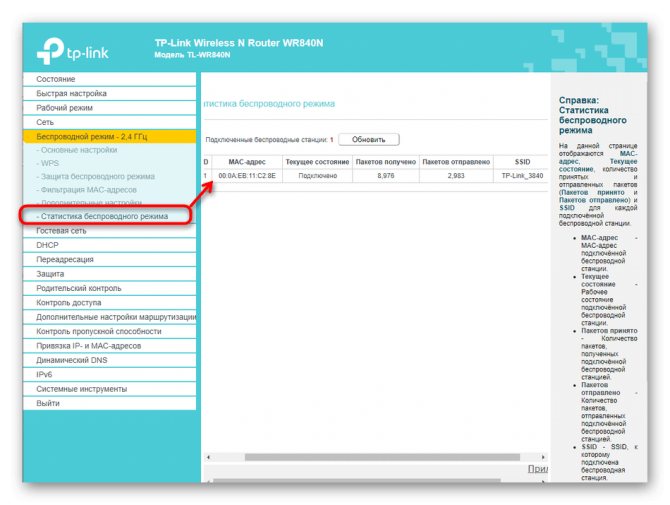Collapse Беспроводной режим - 2,4 ГГц section
The width and height of the screenshot is (670, 505).
pos(110,137)
